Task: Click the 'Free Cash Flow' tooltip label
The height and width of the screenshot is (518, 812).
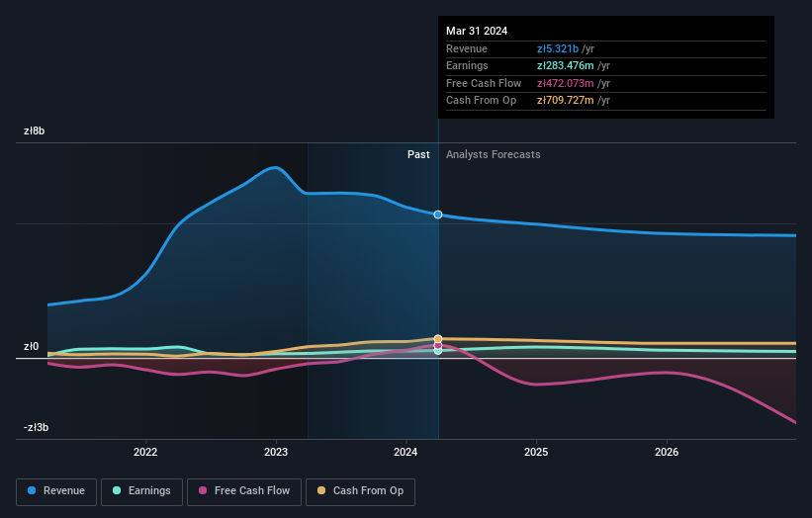Action: point(484,83)
